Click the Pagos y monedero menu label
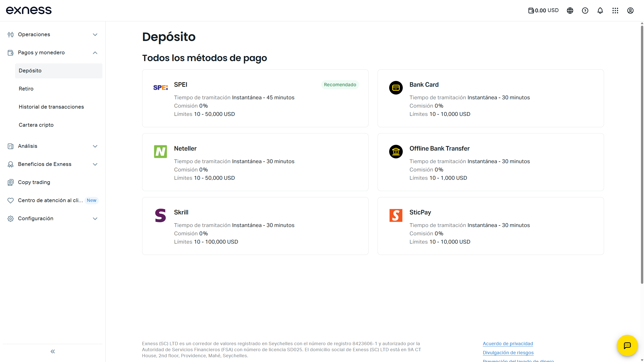The image size is (644, 362). tap(41, 53)
